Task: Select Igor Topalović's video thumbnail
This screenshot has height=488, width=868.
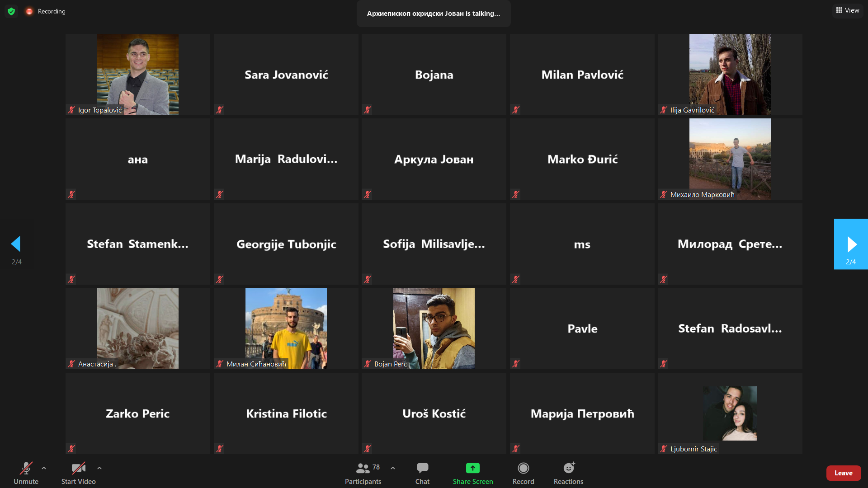Action: click(x=138, y=75)
